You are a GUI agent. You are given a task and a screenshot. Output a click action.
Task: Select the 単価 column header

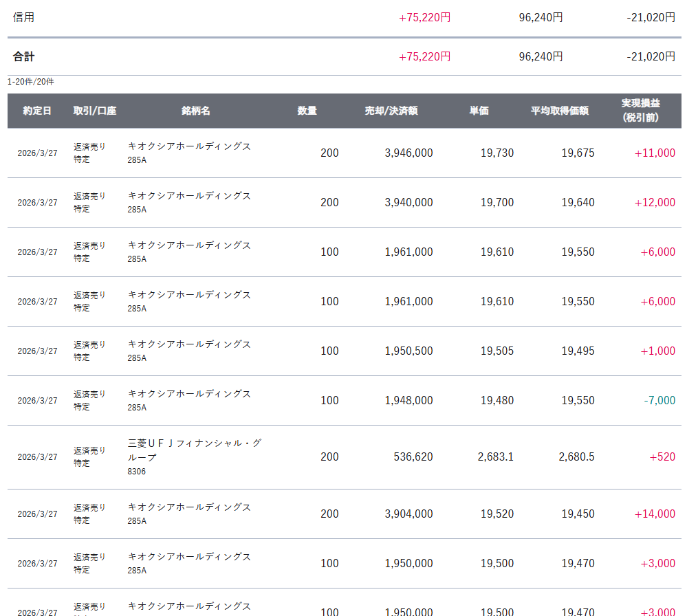[479, 111]
